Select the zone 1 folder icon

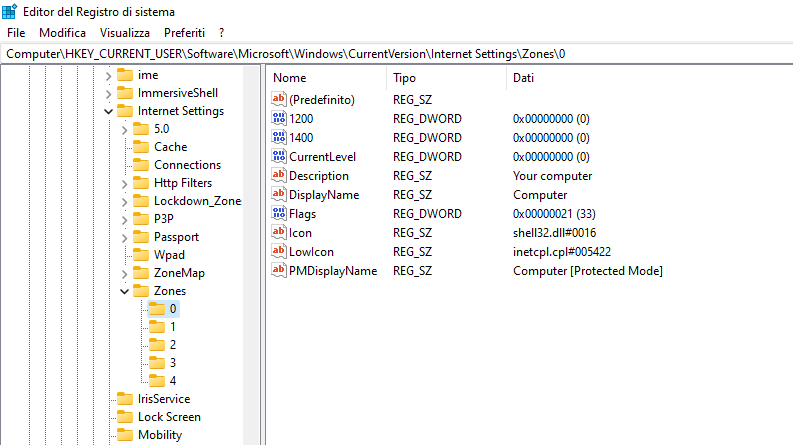point(157,327)
